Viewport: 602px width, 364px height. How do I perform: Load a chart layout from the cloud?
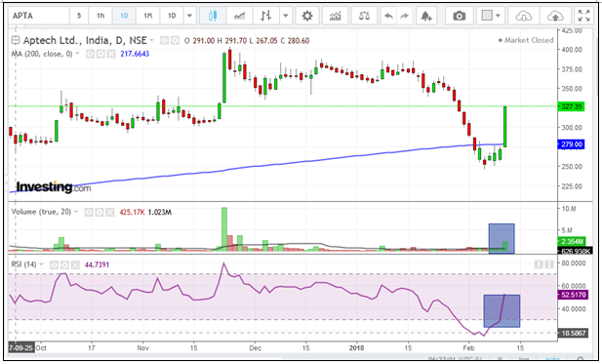point(524,16)
